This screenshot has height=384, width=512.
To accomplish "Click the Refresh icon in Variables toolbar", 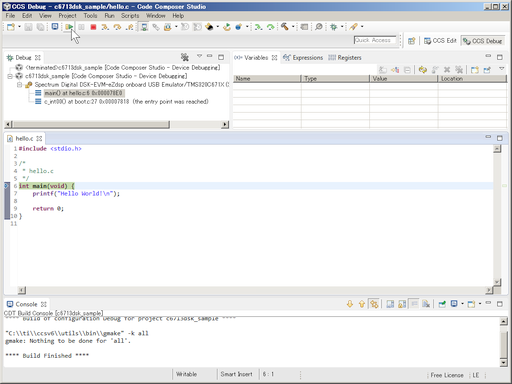I will (x=423, y=70).
